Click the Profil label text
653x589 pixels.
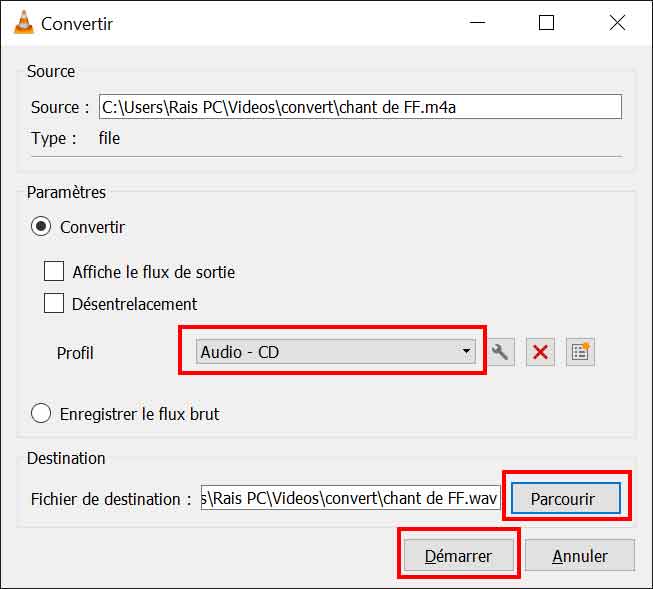75,353
